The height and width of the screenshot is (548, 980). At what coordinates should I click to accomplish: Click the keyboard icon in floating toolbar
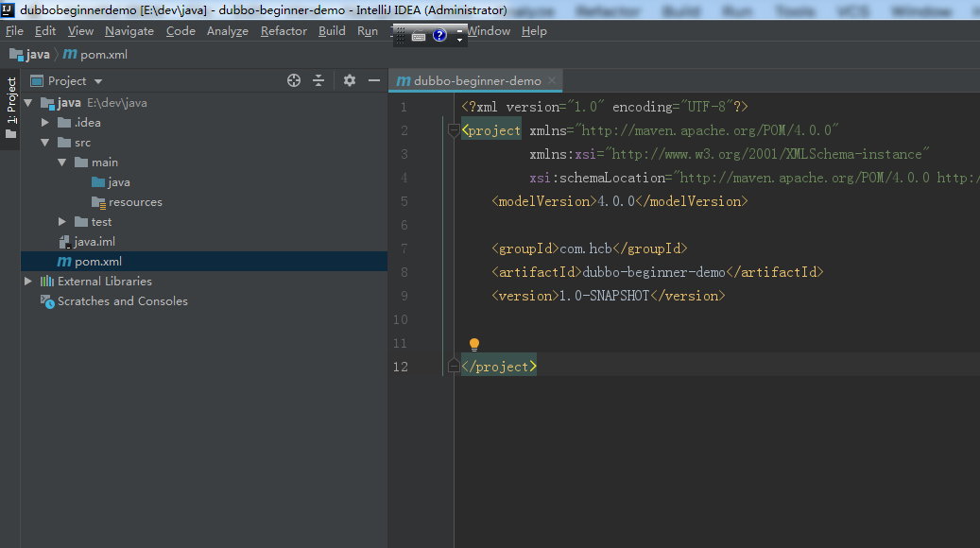coord(419,36)
